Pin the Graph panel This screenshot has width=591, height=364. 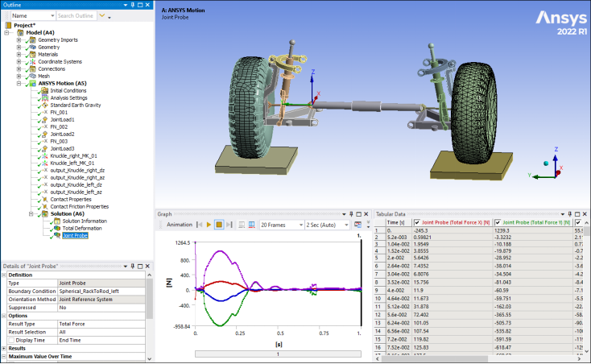tap(351, 214)
